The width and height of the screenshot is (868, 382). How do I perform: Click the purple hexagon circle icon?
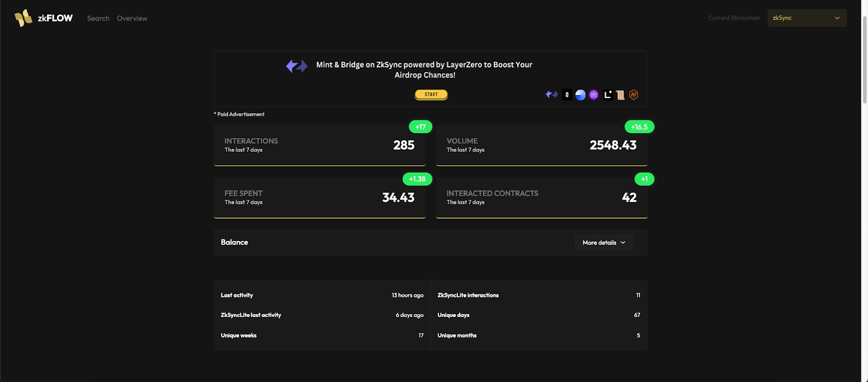(593, 95)
